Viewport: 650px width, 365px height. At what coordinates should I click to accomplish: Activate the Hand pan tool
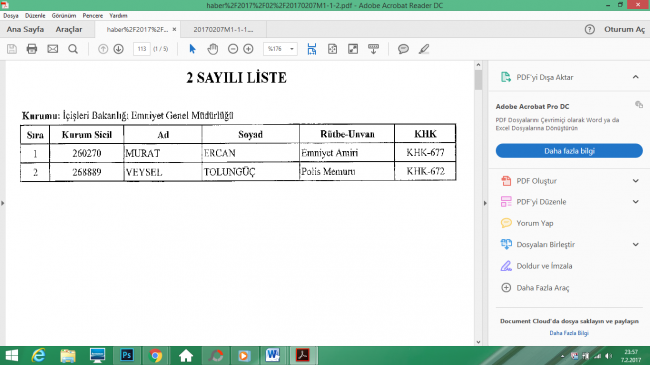click(213, 49)
